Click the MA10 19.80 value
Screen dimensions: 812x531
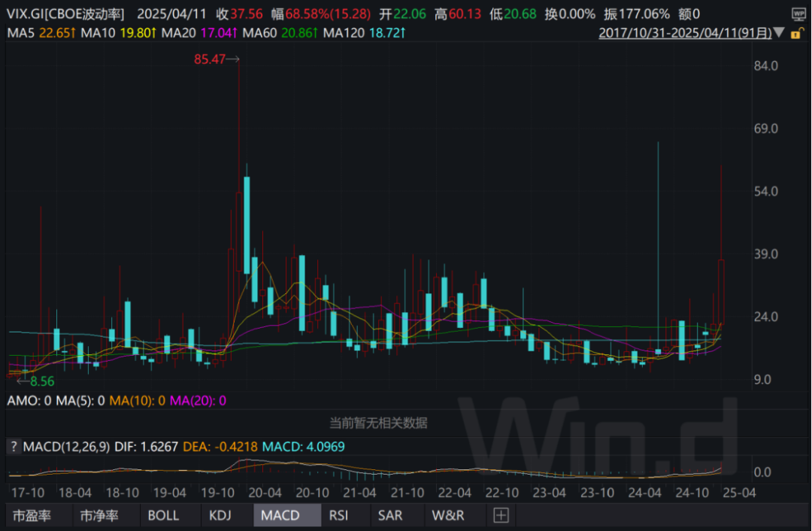(119, 33)
